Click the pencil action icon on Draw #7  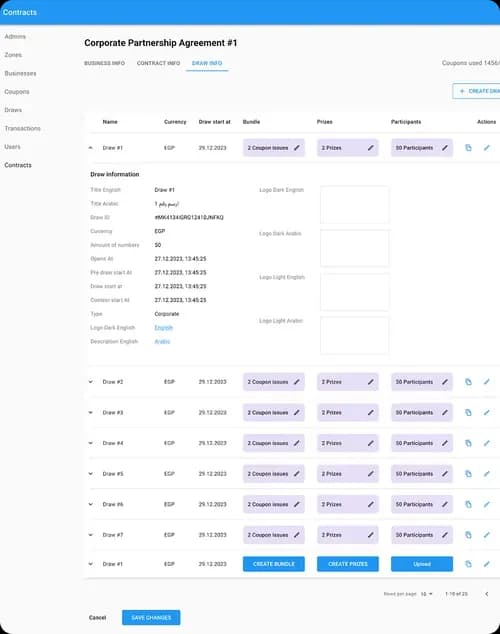click(487, 535)
